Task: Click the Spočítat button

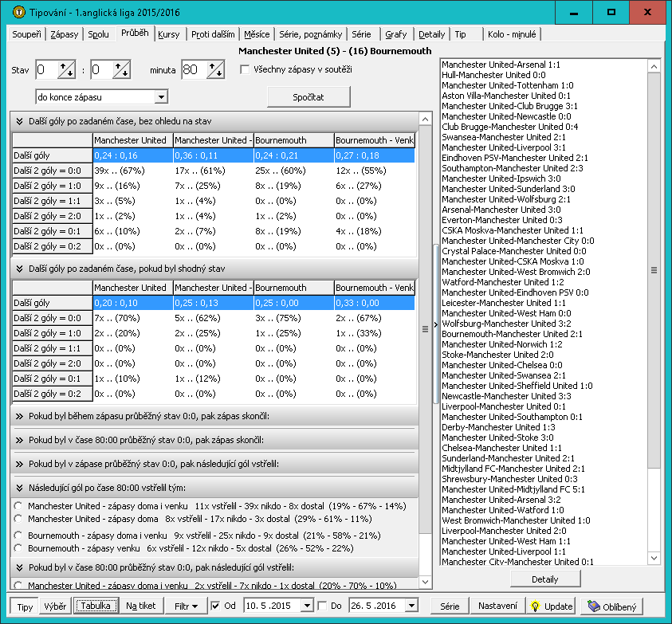Action: [308, 97]
